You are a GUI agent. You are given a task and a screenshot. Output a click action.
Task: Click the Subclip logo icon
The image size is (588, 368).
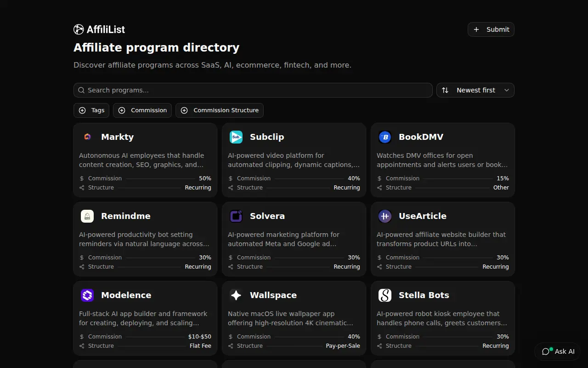[x=236, y=137]
